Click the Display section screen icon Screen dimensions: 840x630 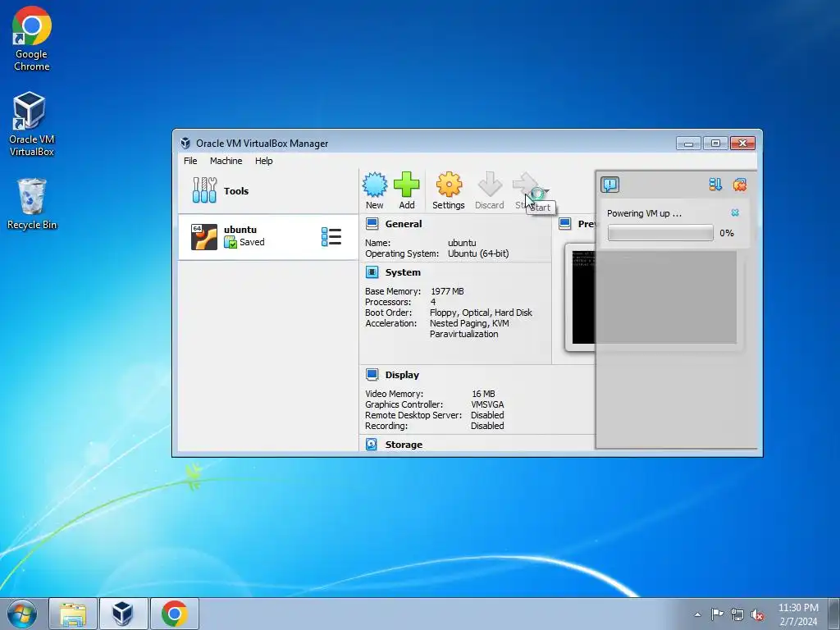tap(372, 374)
